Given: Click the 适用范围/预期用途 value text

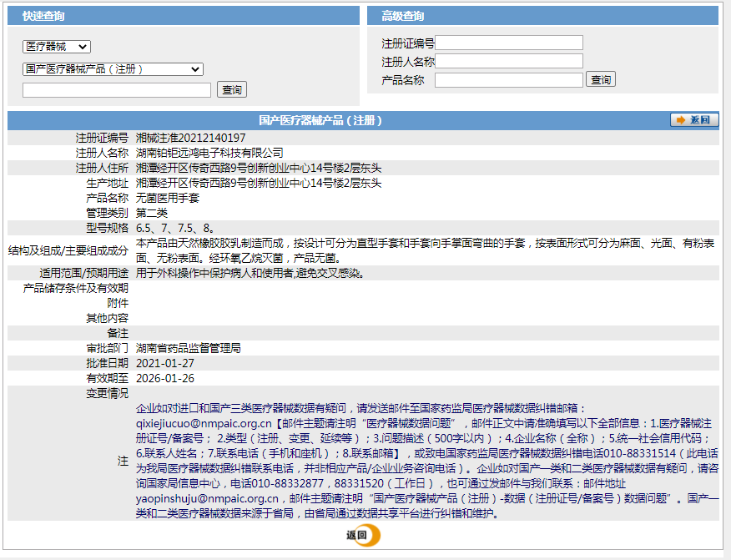Looking at the screenshot, I should pyautogui.click(x=250, y=273).
